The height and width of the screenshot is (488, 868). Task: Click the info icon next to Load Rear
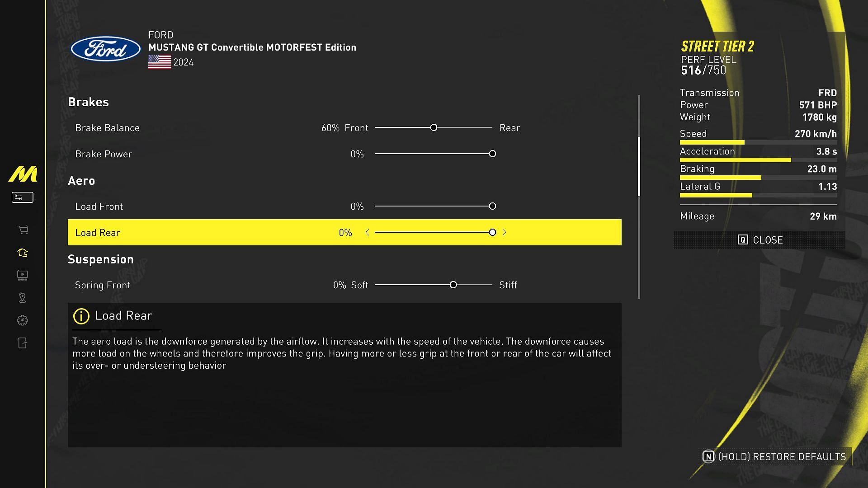[80, 316]
